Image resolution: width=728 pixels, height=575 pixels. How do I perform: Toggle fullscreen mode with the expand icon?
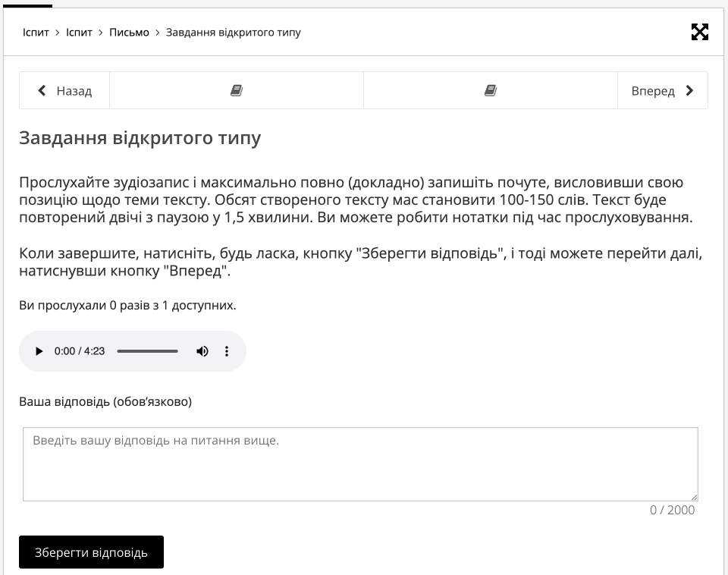(699, 32)
